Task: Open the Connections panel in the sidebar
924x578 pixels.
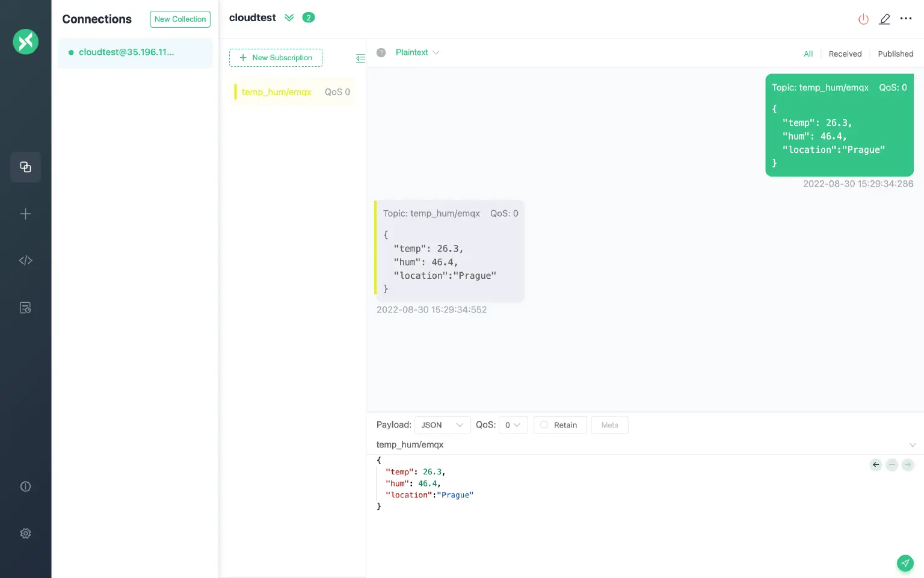Action: click(25, 167)
